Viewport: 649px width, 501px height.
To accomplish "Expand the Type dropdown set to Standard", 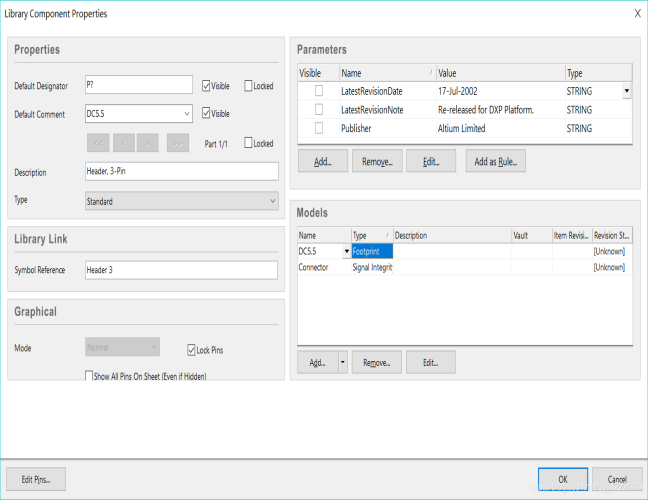I will click(272, 201).
